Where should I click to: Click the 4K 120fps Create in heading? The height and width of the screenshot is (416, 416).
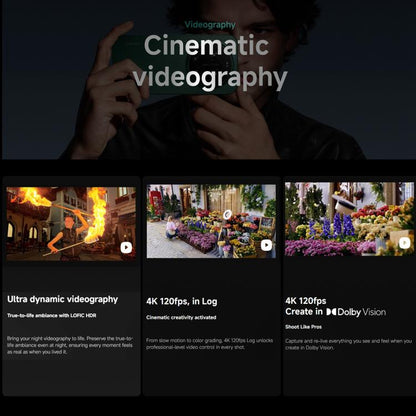pyautogui.click(x=304, y=306)
